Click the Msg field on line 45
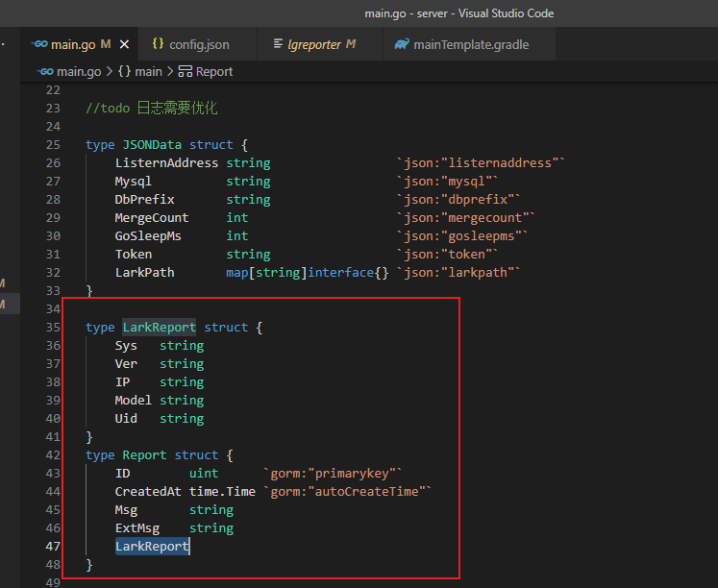This screenshot has height=588, width=718. [126, 510]
